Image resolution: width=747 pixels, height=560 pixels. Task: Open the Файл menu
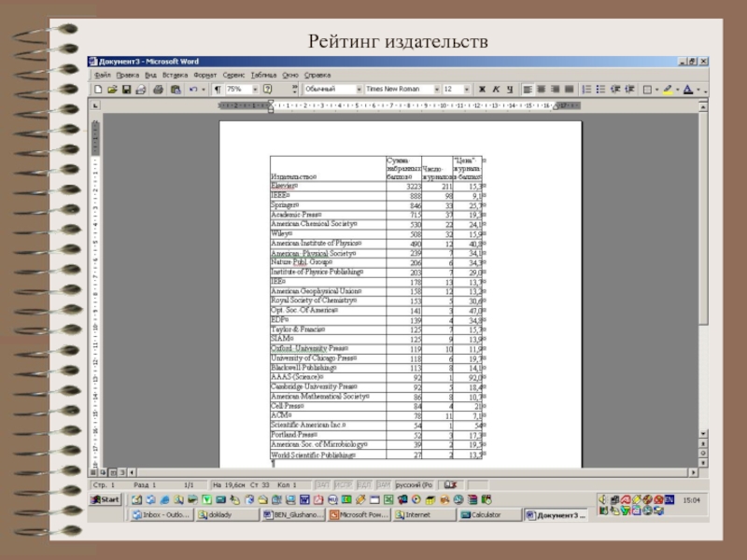click(102, 74)
